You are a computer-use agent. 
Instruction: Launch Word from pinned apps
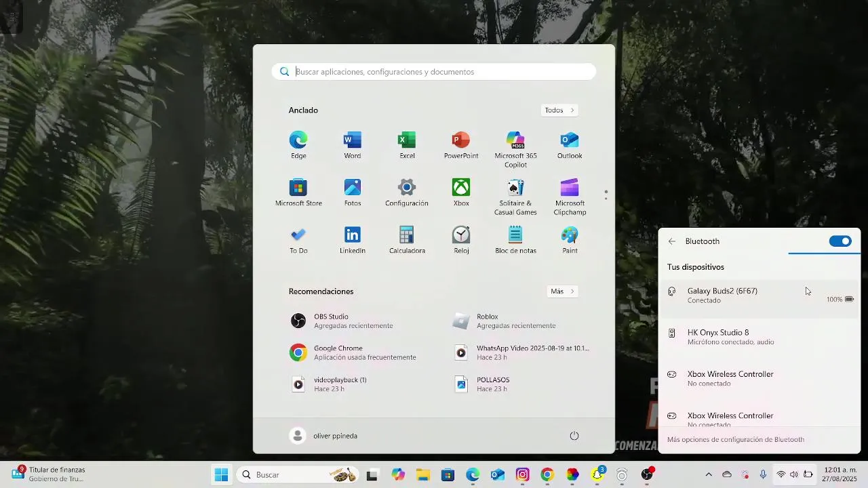click(x=353, y=145)
